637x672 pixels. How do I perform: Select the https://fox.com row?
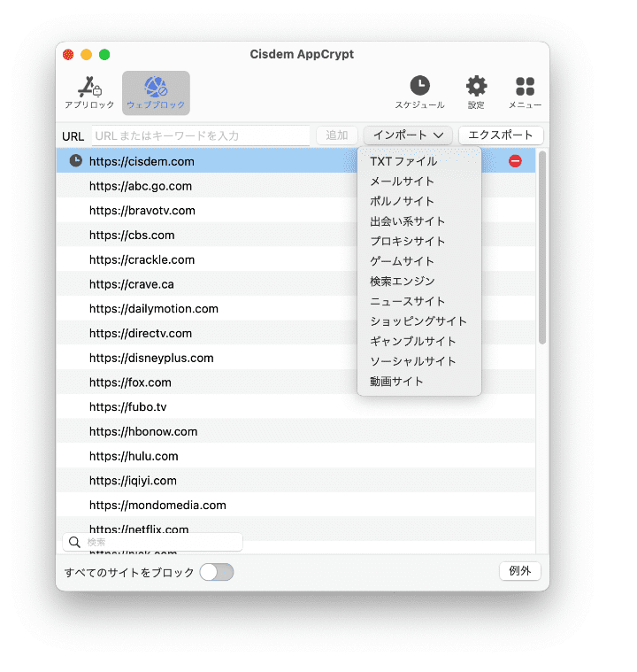pos(295,382)
